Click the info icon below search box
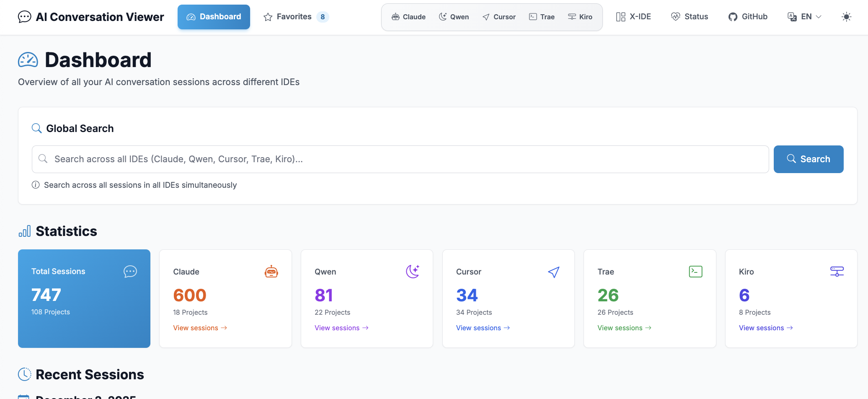The width and height of the screenshot is (868, 399). click(x=36, y=185)
